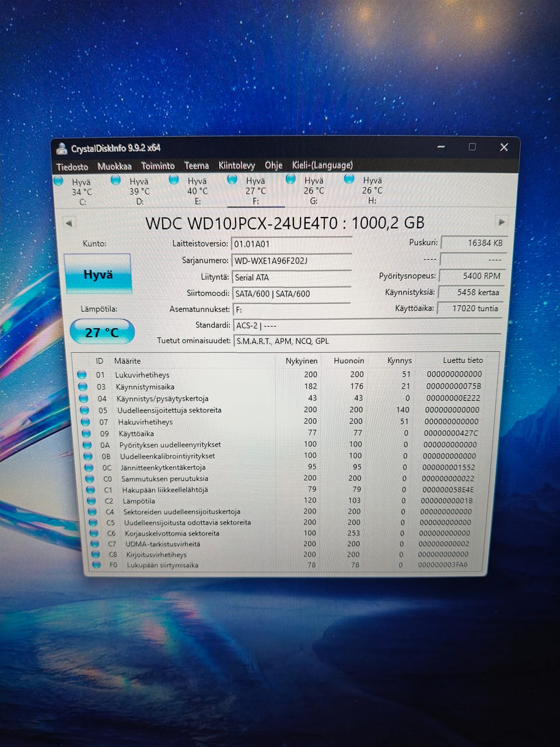The height and width of the screenshot is (747, 560).
Task: Click the disk title WDC WD10JPCX-24UE4T0
Action: coord(242,223)
